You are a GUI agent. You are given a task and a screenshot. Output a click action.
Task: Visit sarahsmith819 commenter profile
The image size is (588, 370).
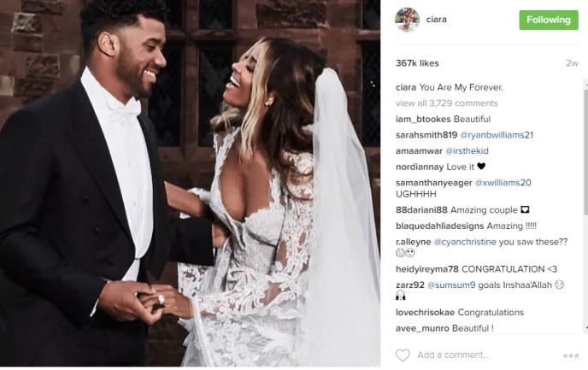point(426,135)
